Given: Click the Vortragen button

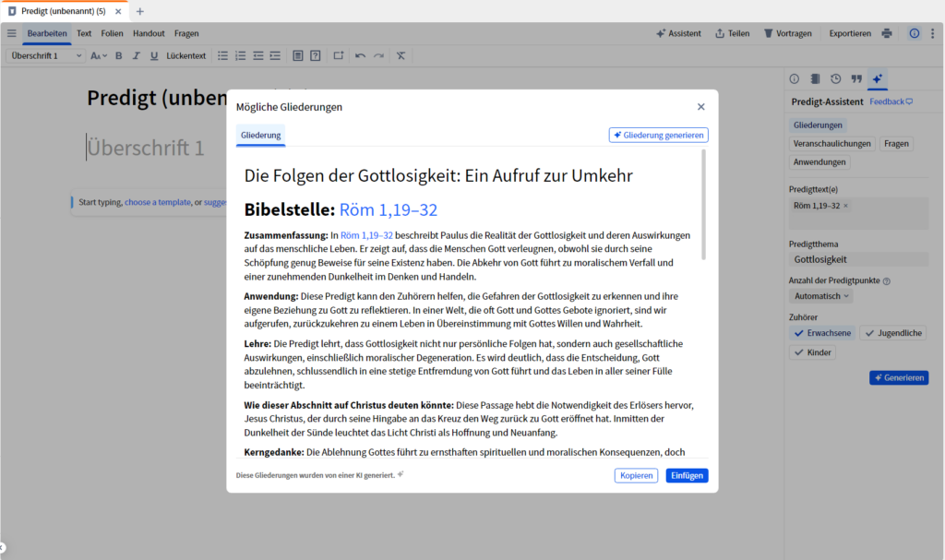Looking at the screenshot, I should [x=788, y=33].
